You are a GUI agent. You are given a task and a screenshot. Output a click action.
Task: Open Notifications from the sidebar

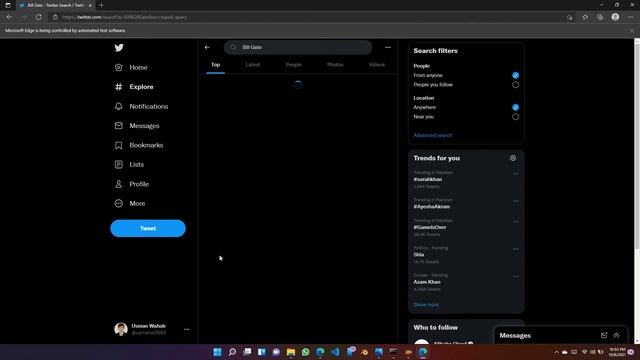(141, 107)
